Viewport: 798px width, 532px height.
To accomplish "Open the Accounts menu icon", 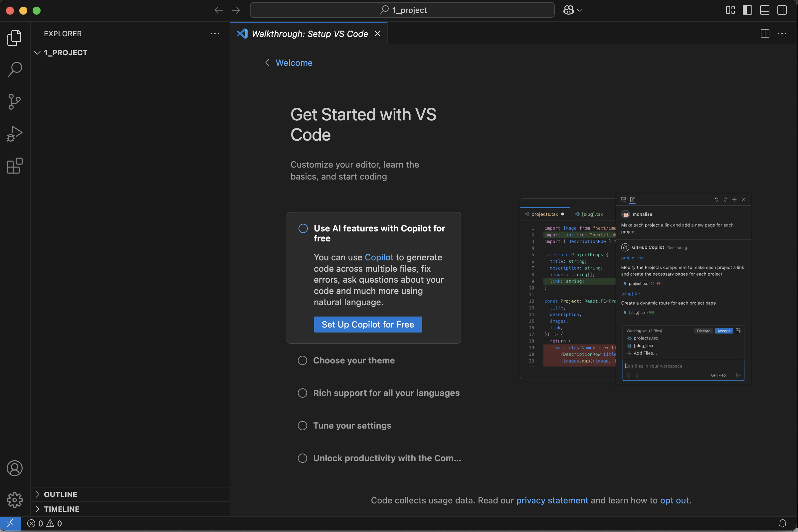I will coord(15,468).
